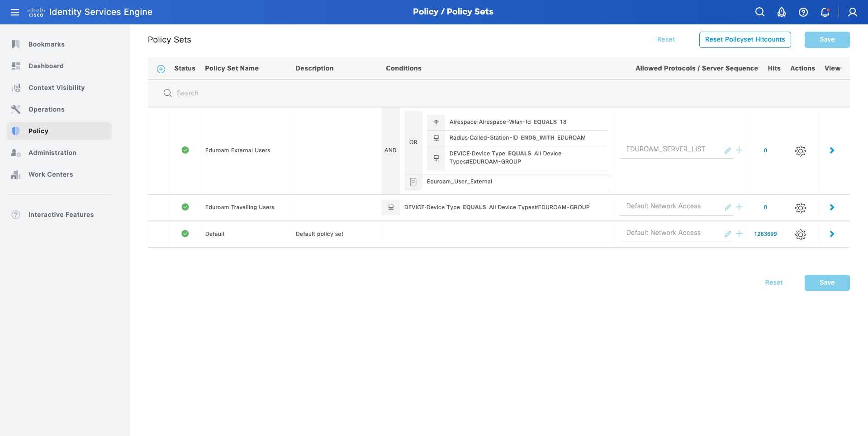Click the hit count 1263699 link
Viewport: 868px width, 436px height.
tap(765, 234)
